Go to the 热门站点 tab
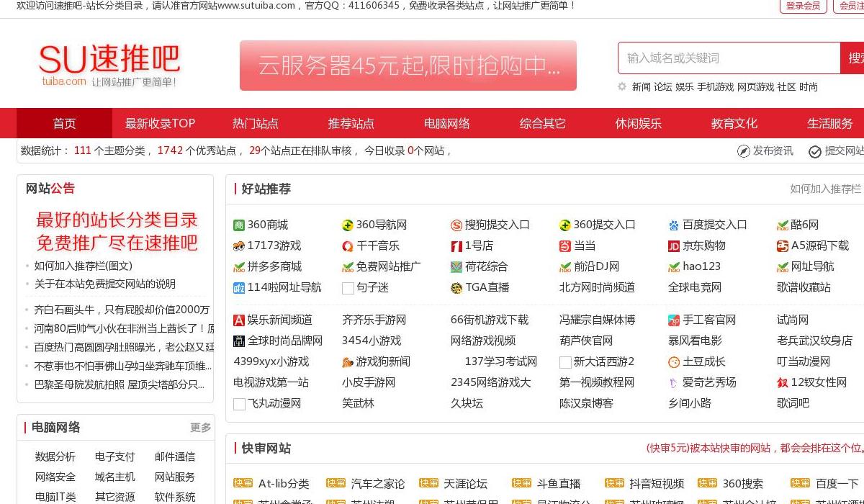 click(256, 123)
